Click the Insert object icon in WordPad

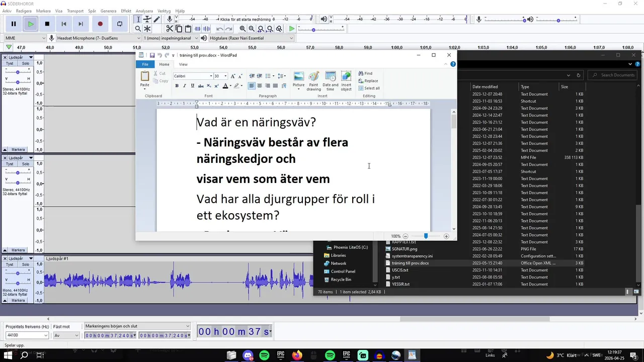pyautogui.click(x=346, y=80)
